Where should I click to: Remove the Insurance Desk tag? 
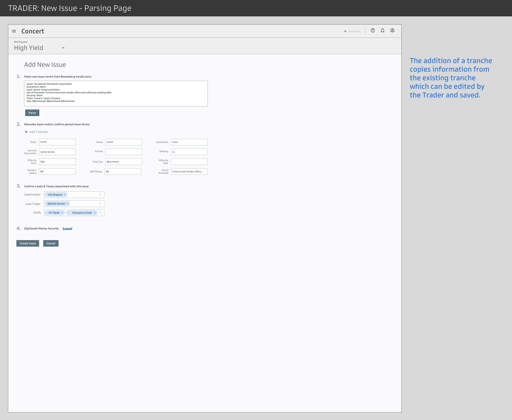tap(95, 213)
